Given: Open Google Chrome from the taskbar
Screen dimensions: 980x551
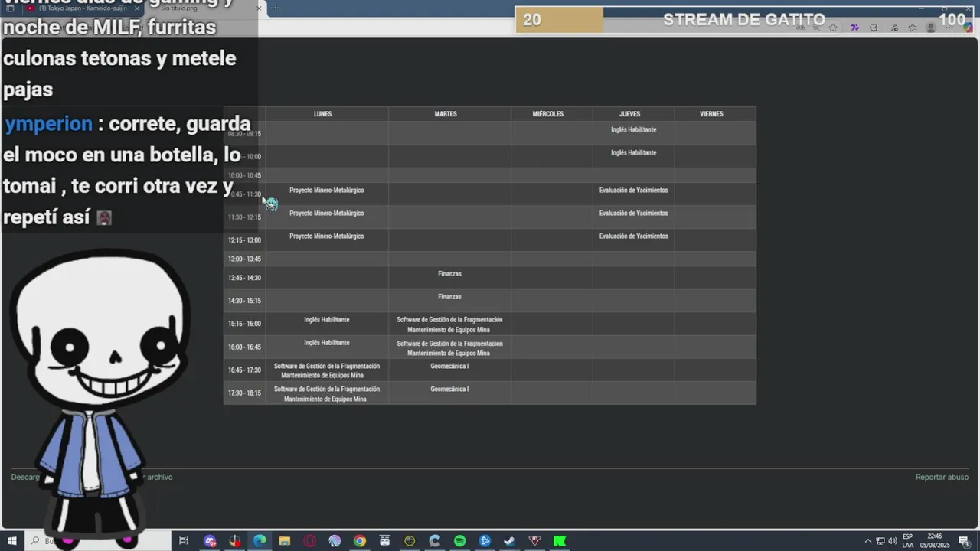Looking at the screenshot, I should (x=360, y=541).
